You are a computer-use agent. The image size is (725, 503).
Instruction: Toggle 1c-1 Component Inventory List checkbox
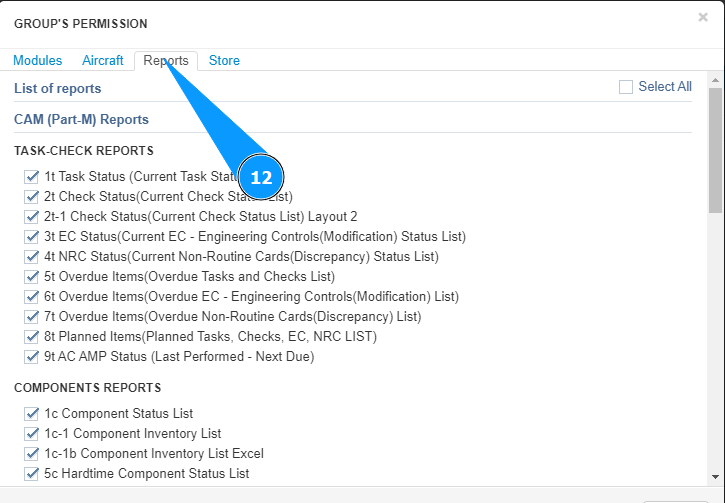(x=32, y=434)
